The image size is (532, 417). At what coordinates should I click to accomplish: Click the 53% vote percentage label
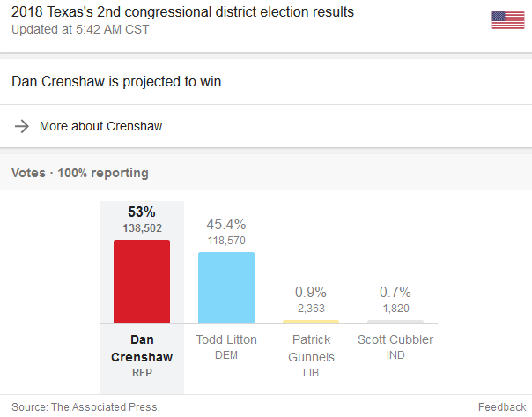point(142,212)
